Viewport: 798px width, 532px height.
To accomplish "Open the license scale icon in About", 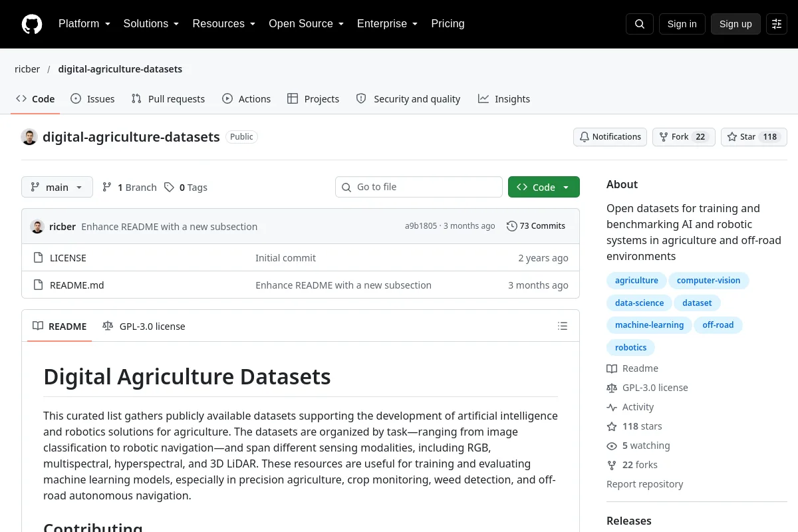I will (612, 388).
